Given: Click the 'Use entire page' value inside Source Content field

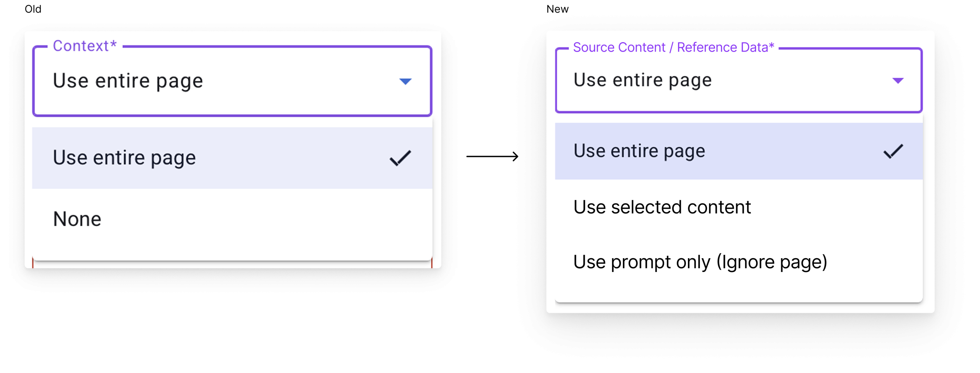Looking at the screenshot, I should coord(642,80).
